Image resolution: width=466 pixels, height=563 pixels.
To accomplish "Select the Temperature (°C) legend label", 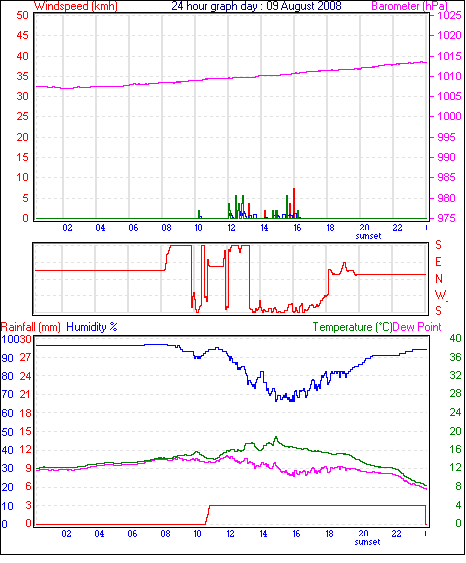I will tap(352, 327).
